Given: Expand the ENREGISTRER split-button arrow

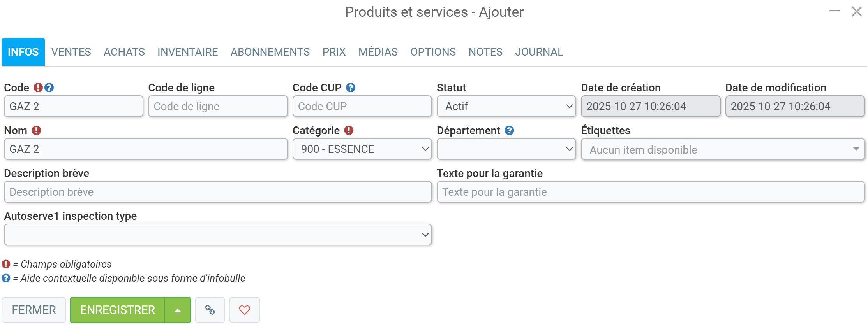Looking at the screenshot, I should coord(178,310).
